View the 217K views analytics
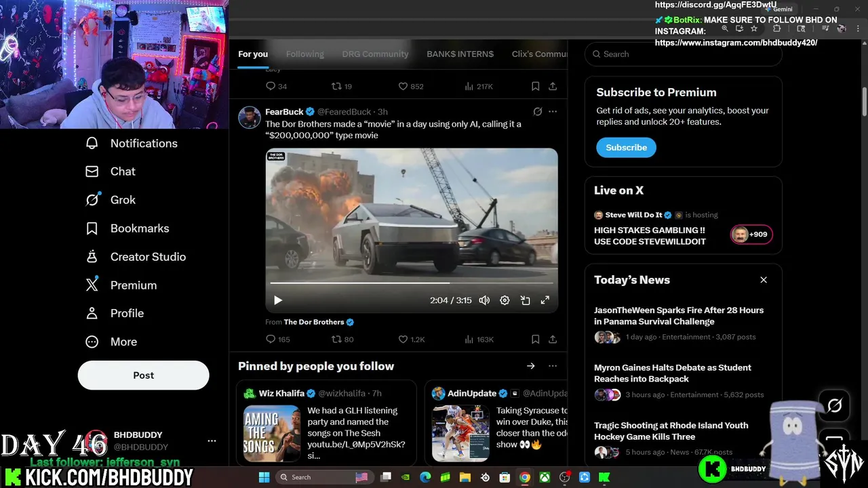Image resolution: width=868 pixels, height=488 pixels. coord(479,86)
